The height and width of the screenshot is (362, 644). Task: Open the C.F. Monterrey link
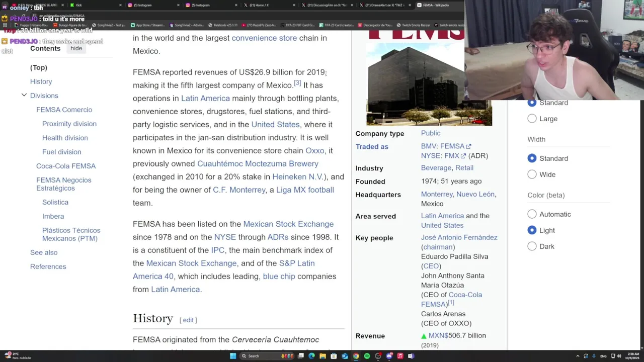(239, 190)
